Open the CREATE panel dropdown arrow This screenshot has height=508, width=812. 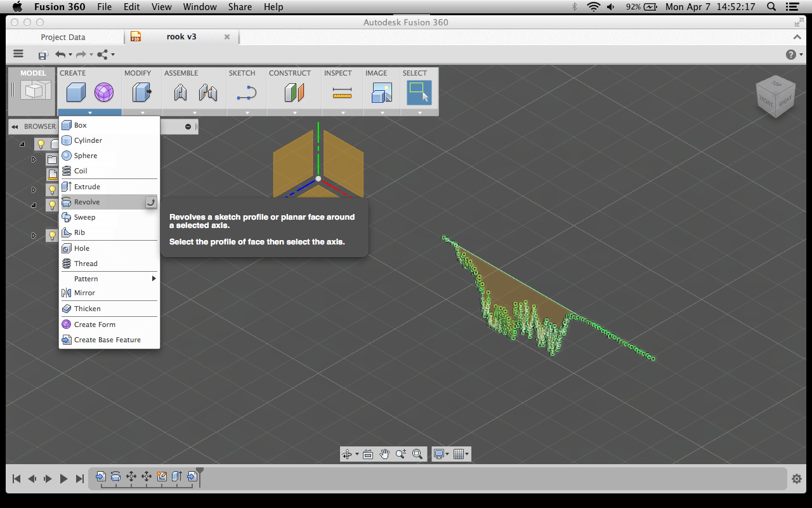pos(90,112)
